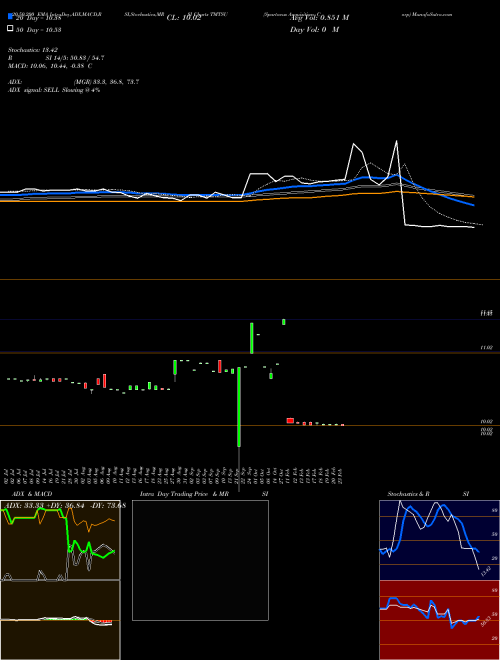Viewport: 500px width, 660px height.
Task: Click the RSI 14/3 value text
Action: click(x=75, y=58)
